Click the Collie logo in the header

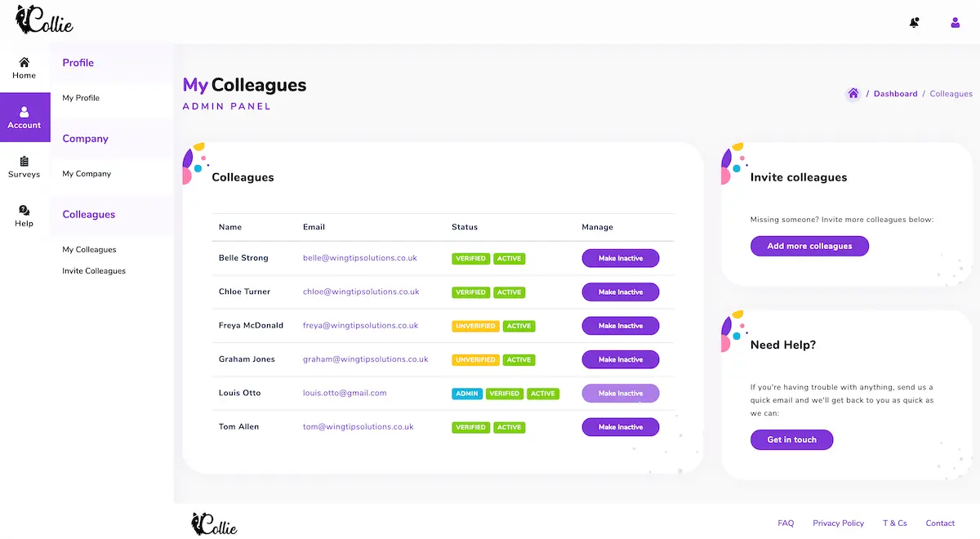point(45,21)
